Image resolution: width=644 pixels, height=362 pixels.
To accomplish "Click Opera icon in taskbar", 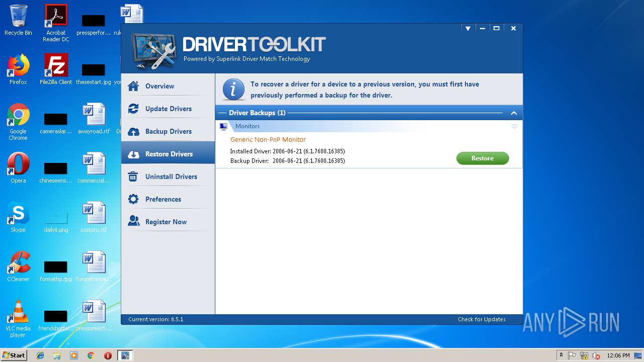I will tap(108, 355).
